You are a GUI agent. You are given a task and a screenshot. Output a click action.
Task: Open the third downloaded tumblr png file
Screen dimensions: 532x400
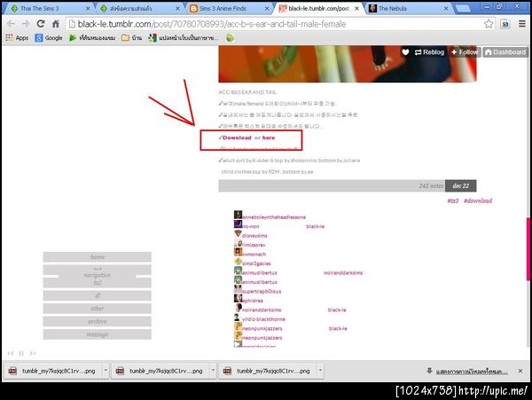pyautogui.click(x=268, y=371)
